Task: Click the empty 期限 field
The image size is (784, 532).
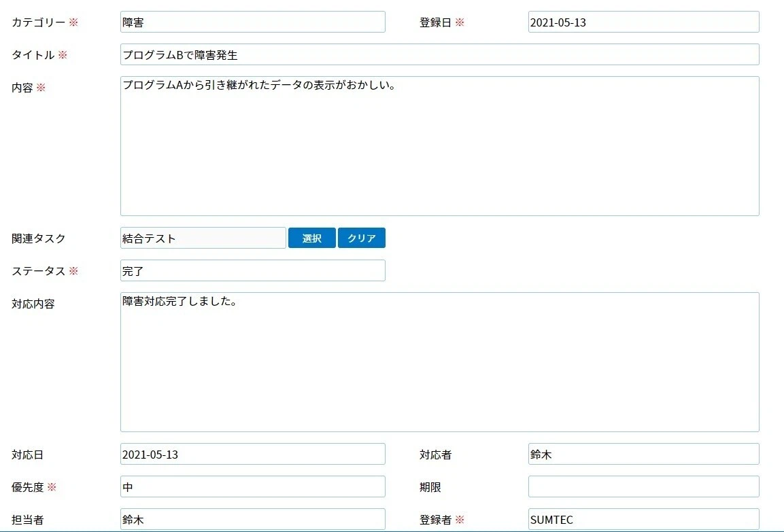Action: point(643,486)
